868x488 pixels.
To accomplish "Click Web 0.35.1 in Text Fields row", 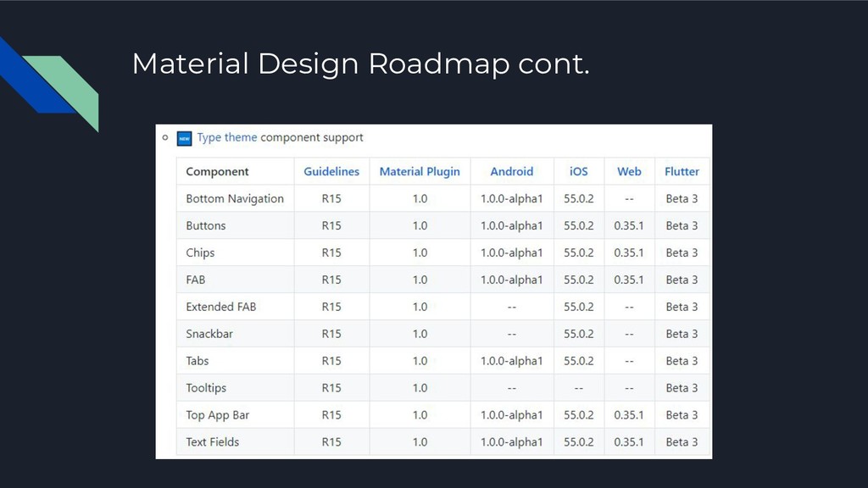I will point(629,442).
